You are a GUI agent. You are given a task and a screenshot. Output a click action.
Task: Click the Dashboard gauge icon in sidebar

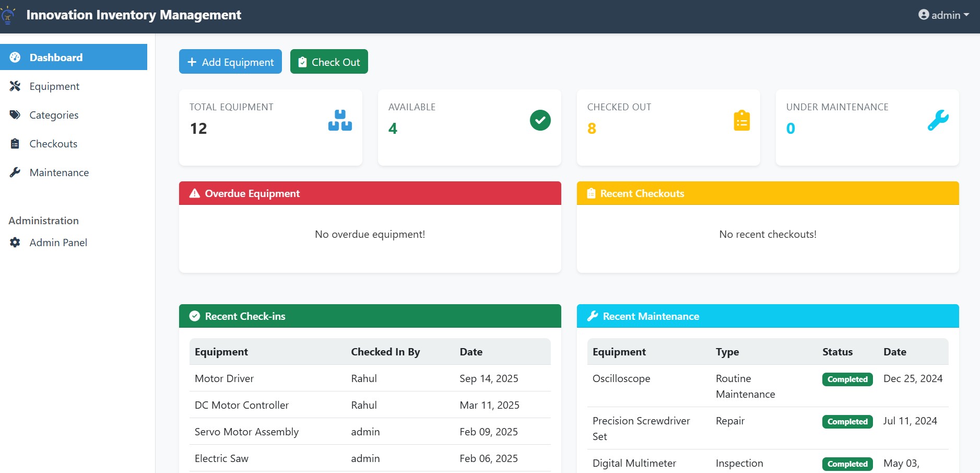(15, 57)
